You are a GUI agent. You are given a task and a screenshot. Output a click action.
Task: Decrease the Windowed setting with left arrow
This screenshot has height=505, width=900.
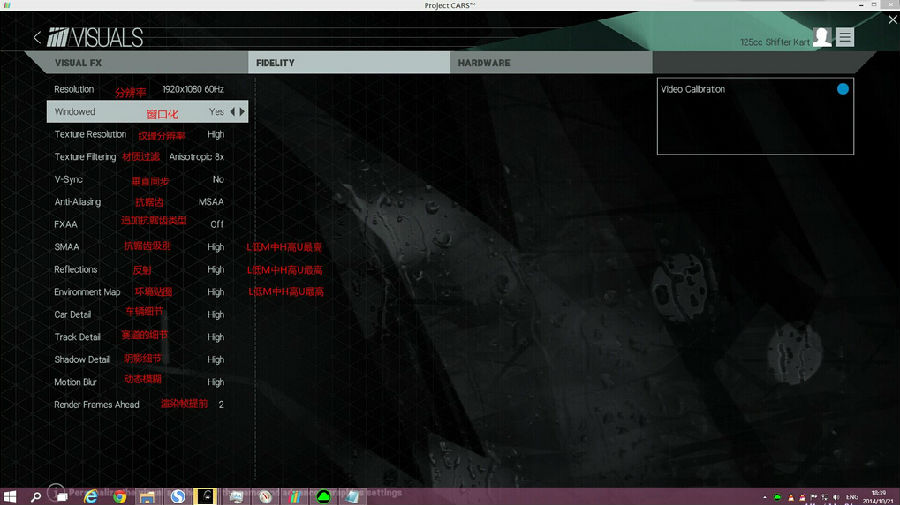click(232, 111)
